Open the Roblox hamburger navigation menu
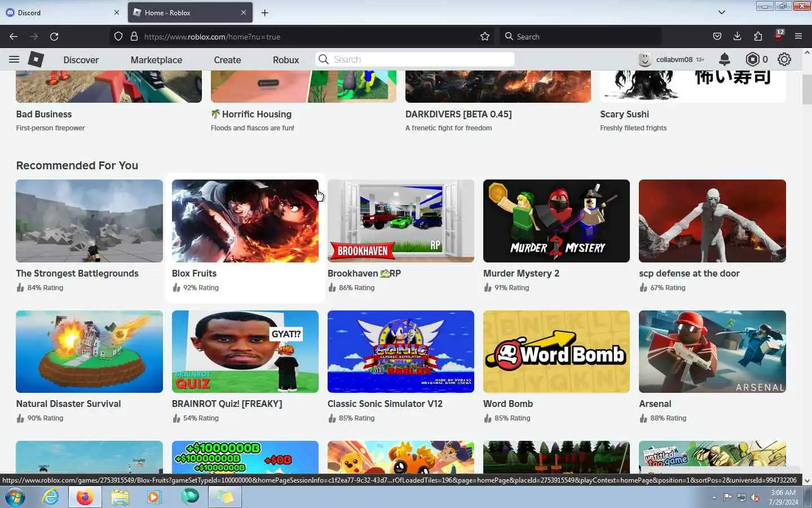The width and height of the screenshot is (812, 508). (14, 59)
